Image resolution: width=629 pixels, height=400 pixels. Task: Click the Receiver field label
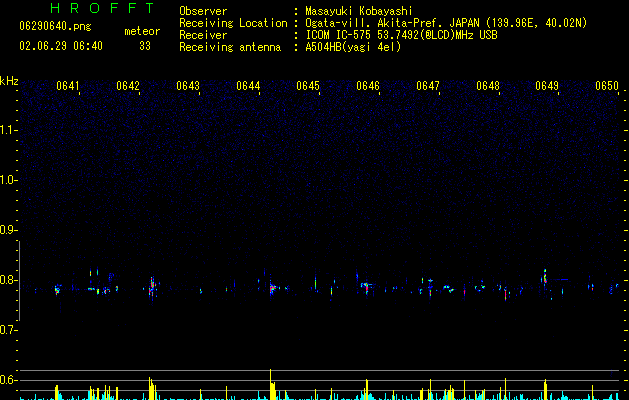tap(203, 35)
